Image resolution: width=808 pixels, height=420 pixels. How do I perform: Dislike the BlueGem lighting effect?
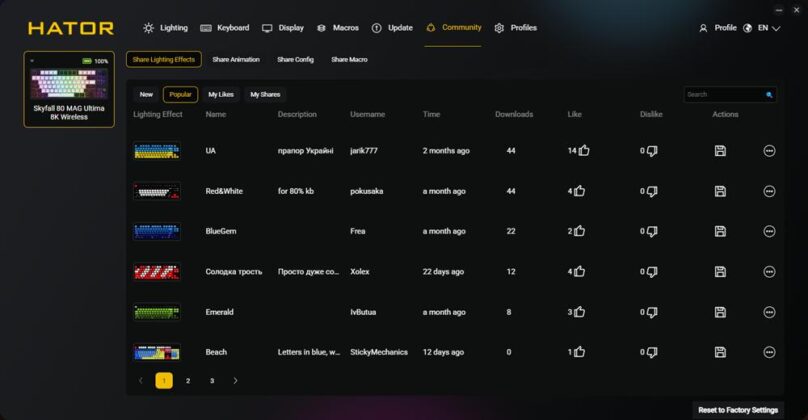click(x=652, y=232)
